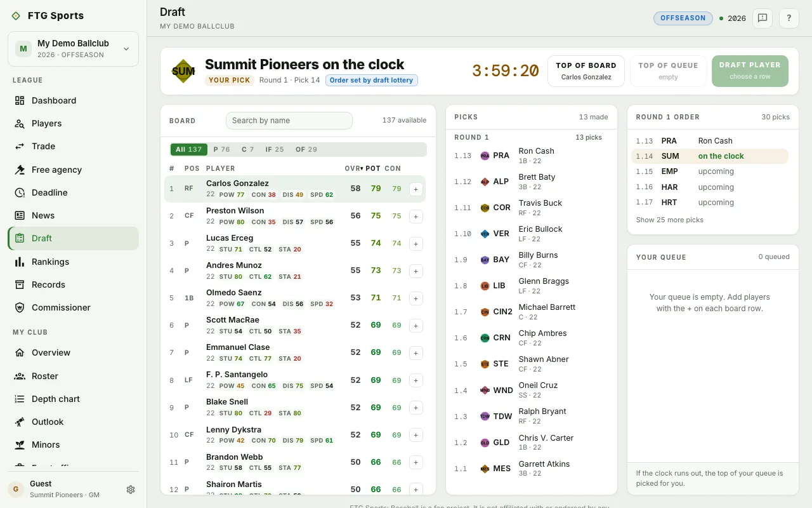Viewport: 812px width, 508px height.
Task: Add Olmedo Saenz to your queue
Action: pyautogui.click(x=416, y=298)
